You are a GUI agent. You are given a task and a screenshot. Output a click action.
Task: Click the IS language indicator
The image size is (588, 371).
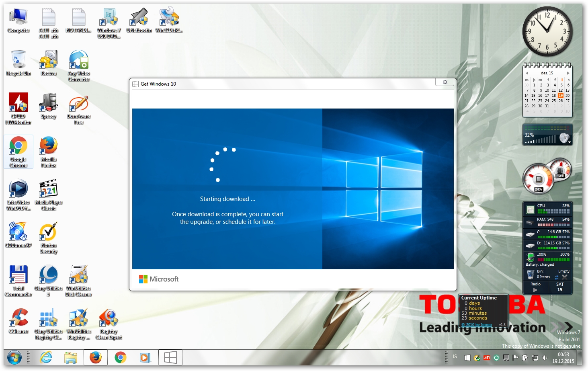tap(455, 357)
